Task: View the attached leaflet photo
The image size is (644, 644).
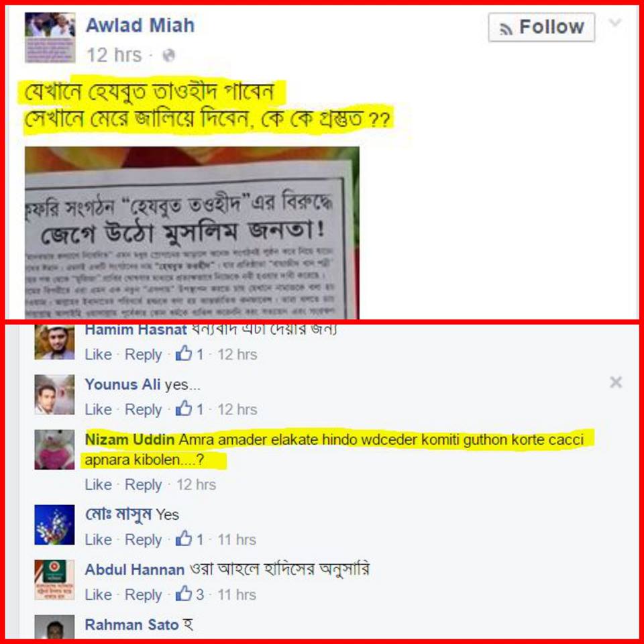Action: pos(192,233)
